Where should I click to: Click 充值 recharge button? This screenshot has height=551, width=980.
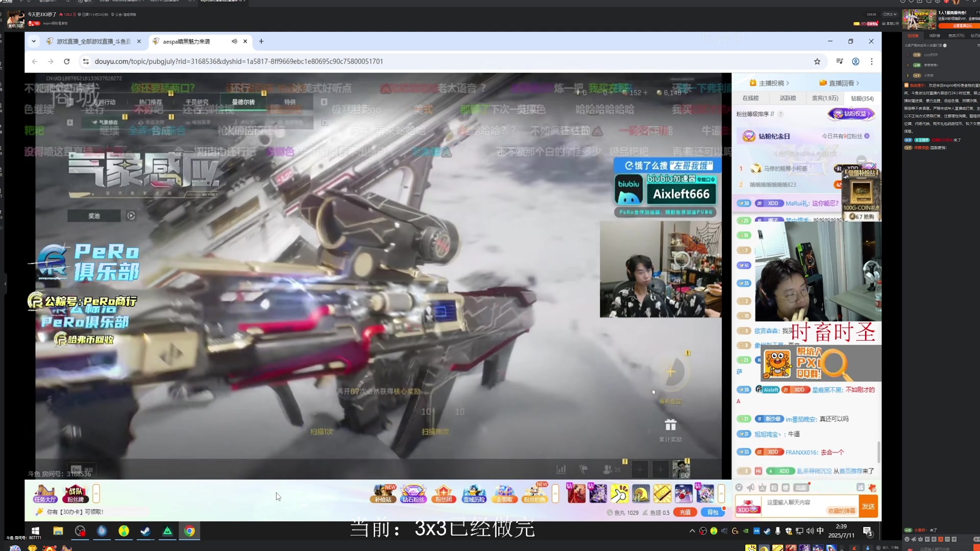(685, 512)
